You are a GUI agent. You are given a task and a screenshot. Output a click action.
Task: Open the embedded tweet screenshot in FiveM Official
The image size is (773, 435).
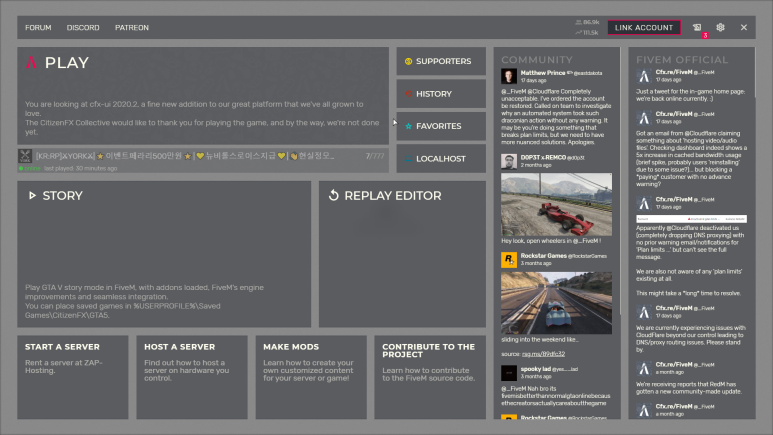pos(691,218)
